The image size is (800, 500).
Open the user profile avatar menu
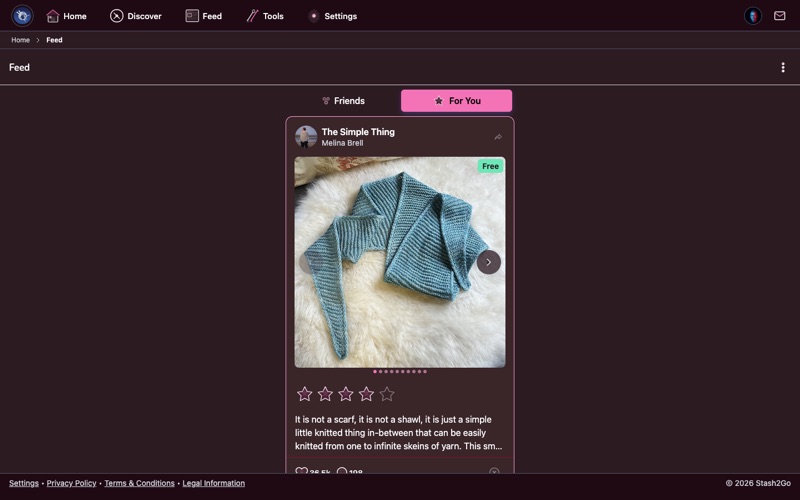pos(753,16)
